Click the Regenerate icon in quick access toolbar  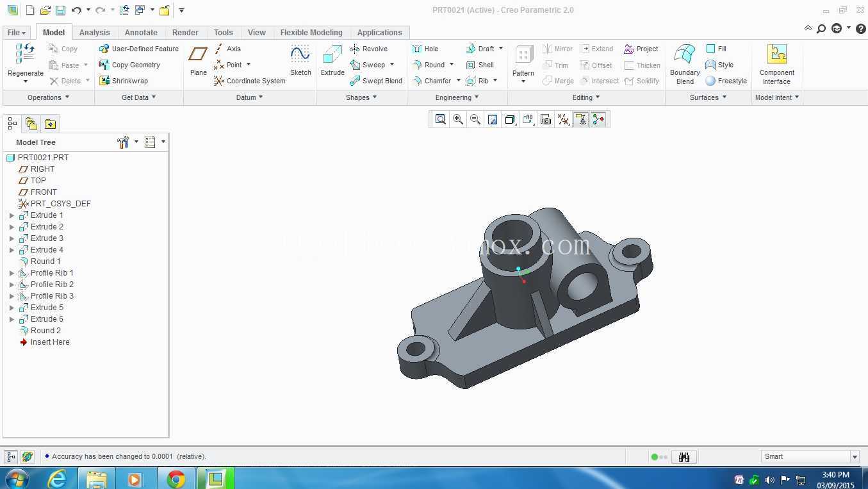pos(124,10)
